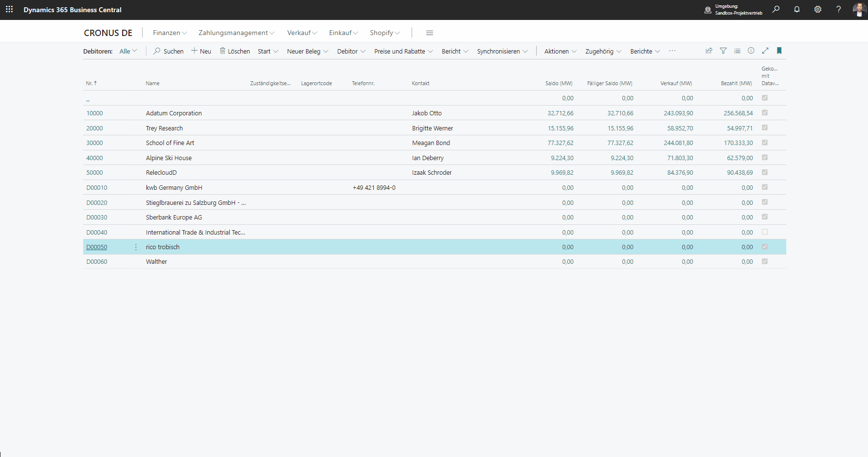The image size is (868, 457).
Task: Click Löschen trash button
Action: tap(235, 51)
